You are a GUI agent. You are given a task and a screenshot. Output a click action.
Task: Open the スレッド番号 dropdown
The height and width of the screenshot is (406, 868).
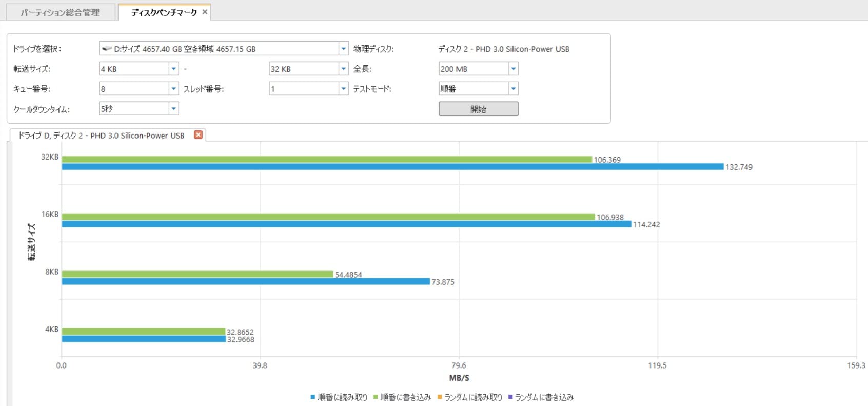[x=343, y=89]
